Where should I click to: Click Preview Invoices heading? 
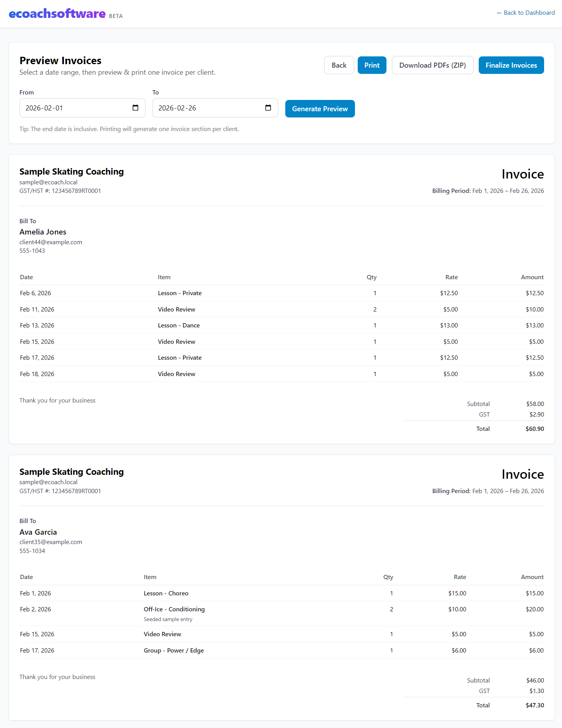point(60,61)
